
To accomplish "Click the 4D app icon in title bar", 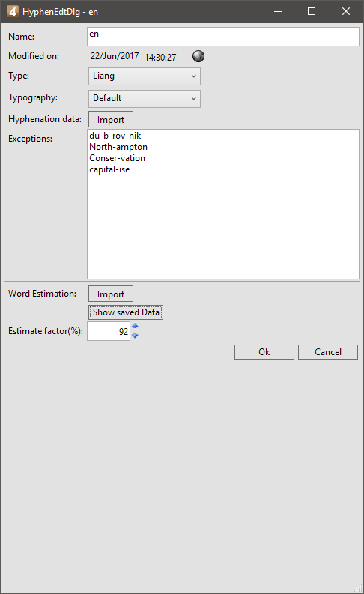I will point(13,11).
